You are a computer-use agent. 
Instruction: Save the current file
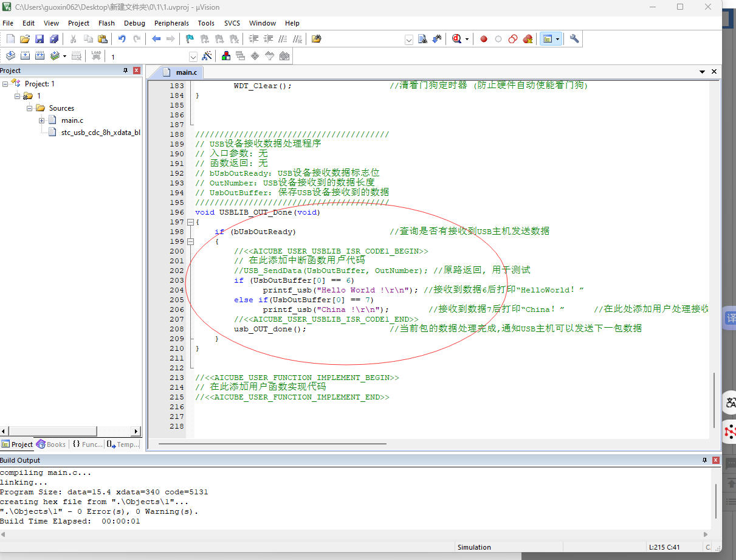coord(40,39)
